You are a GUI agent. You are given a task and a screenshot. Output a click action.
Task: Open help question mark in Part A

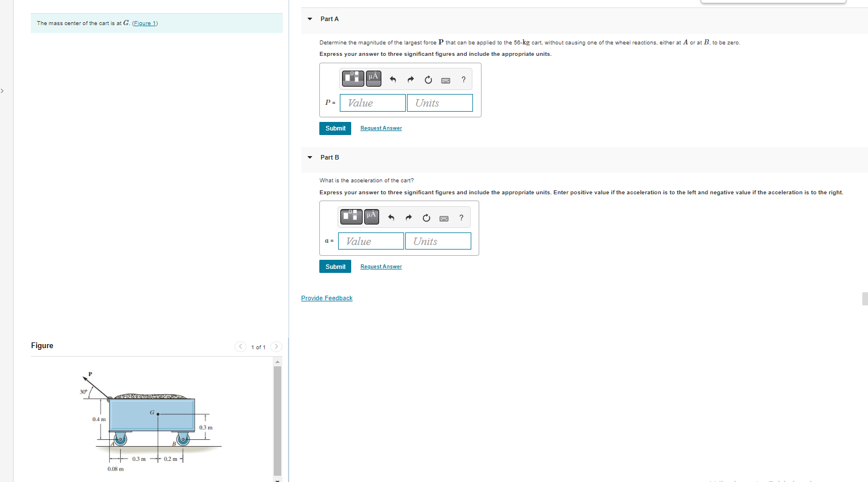[x=463, y=80]
